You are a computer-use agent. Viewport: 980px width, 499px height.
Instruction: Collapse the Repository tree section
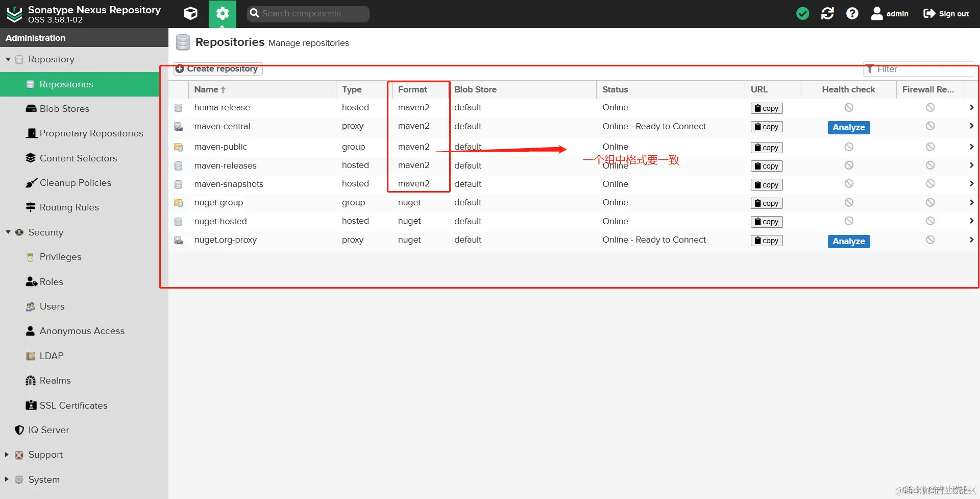pos(8,59)
